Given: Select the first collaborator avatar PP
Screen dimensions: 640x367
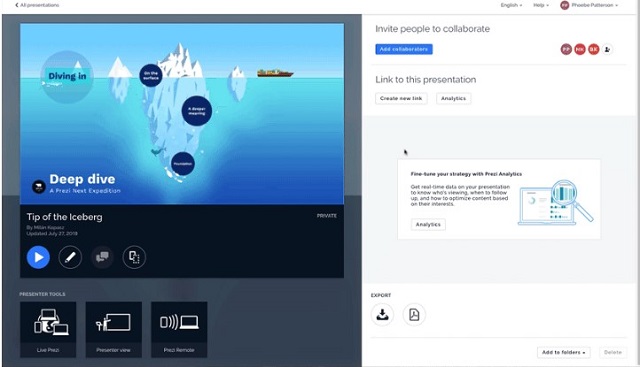Looking at the screenshot, I should coord(566,49).
